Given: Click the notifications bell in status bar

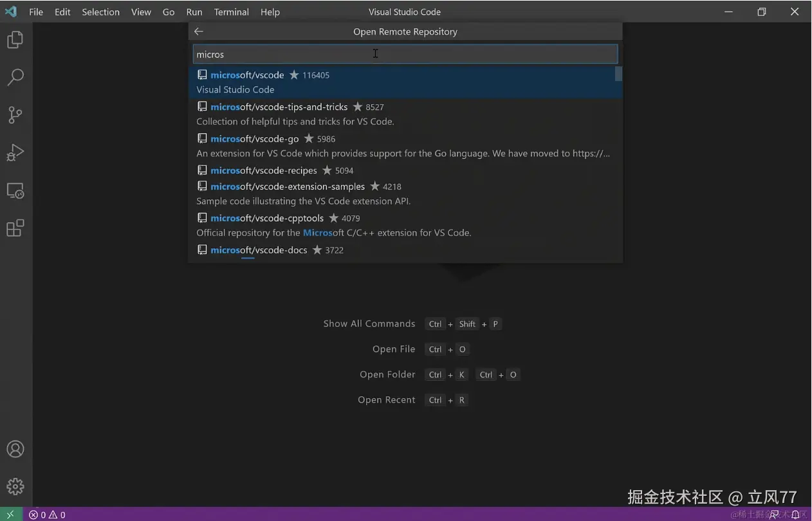Looking at the screenshot, I should pyautogui.click(x=795, y=515).
